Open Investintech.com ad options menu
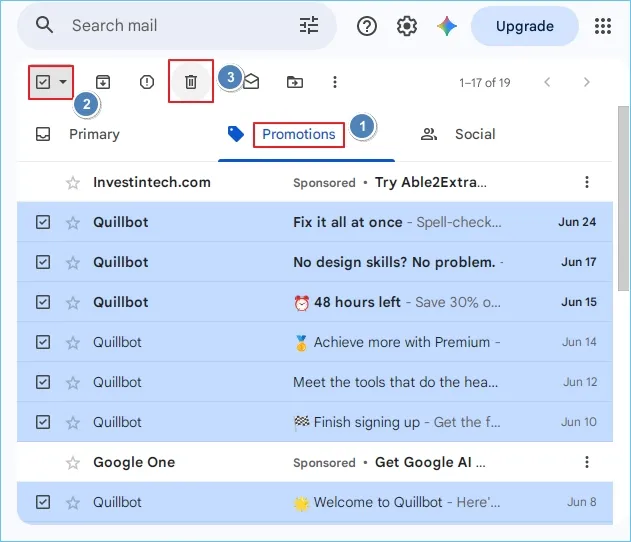The width and height of the screenshot is (631, 542). 587,182
